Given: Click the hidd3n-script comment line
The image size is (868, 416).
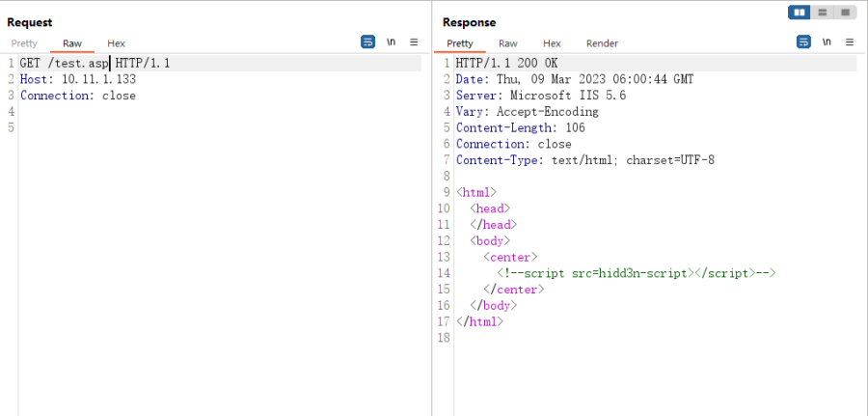Looking at the screenshot, I should click(637, 273).
